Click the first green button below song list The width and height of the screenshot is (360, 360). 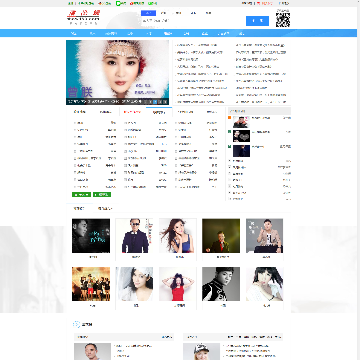[x=81, y=195]
